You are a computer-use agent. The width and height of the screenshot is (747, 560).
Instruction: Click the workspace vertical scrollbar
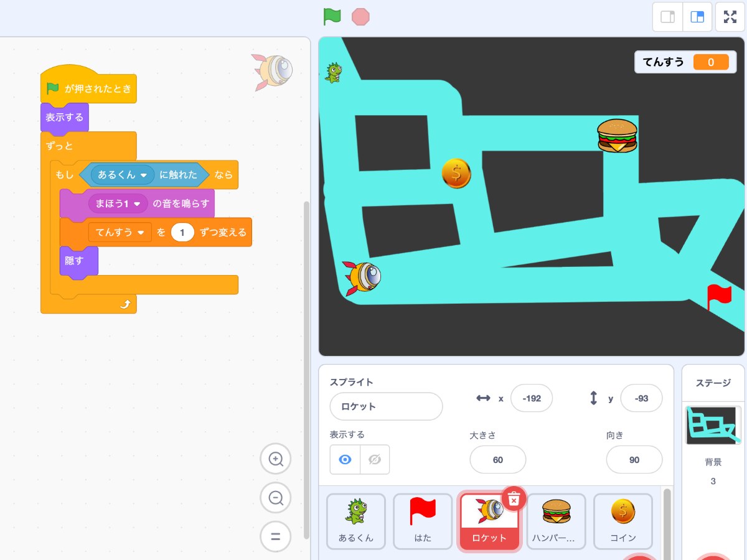(x=306, y=370)
